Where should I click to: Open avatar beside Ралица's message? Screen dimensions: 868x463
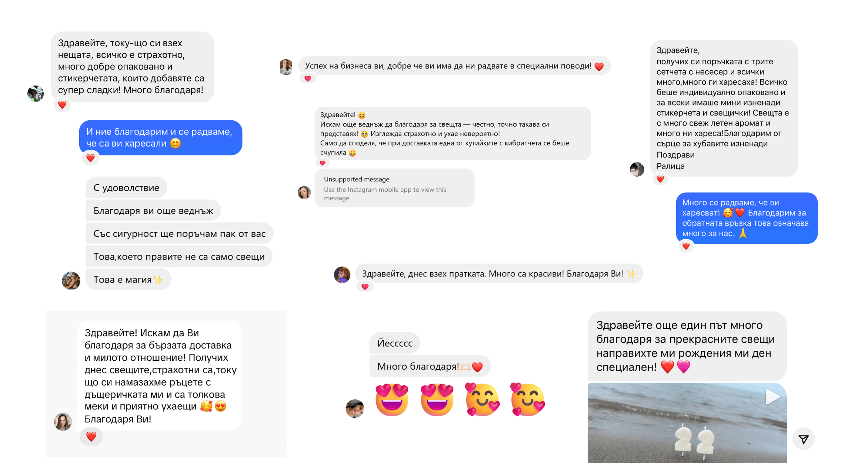pyautogui.click(x=637, y=169)
